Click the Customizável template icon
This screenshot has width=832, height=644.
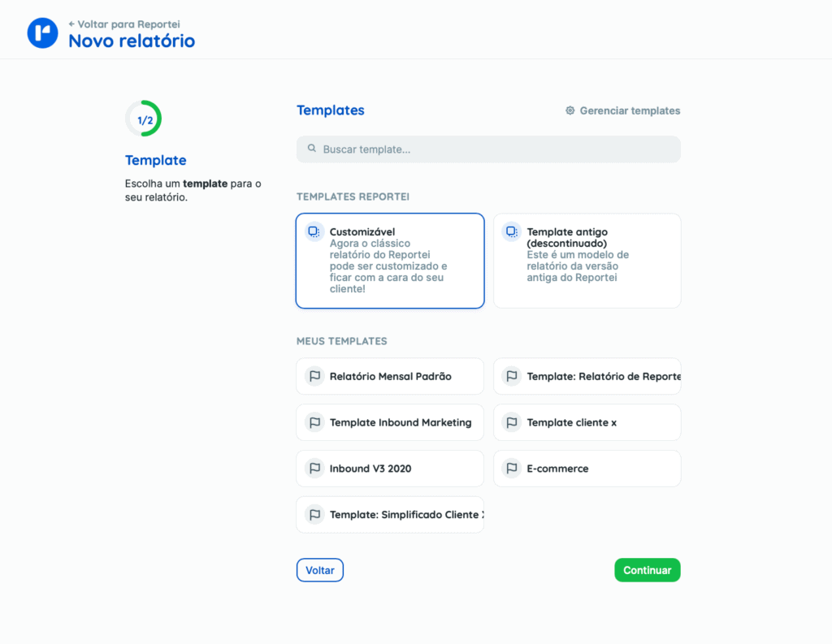314,231
